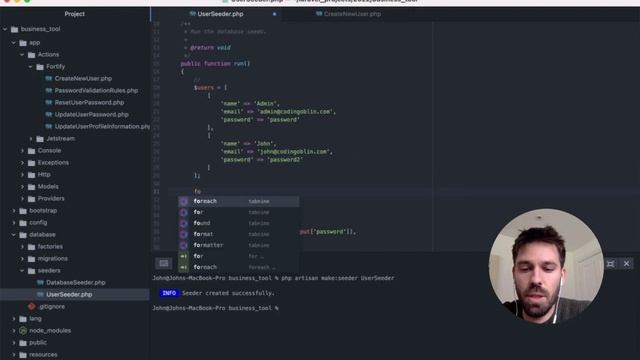Collapse the app folder chevron

tap(13, 42)
